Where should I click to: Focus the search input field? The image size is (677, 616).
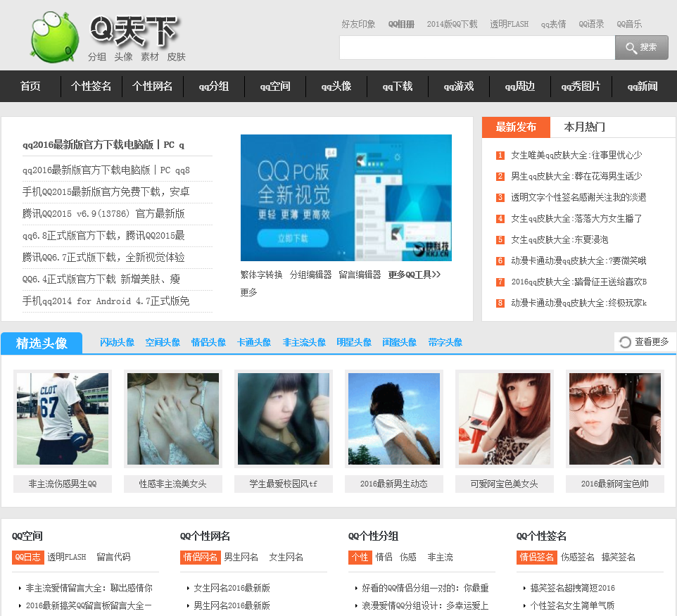[477, 47]
